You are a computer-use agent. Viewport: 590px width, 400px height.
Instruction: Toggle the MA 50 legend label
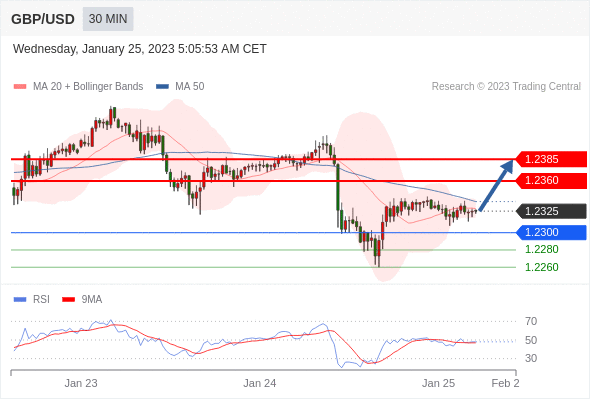click(x=190, y=87)
